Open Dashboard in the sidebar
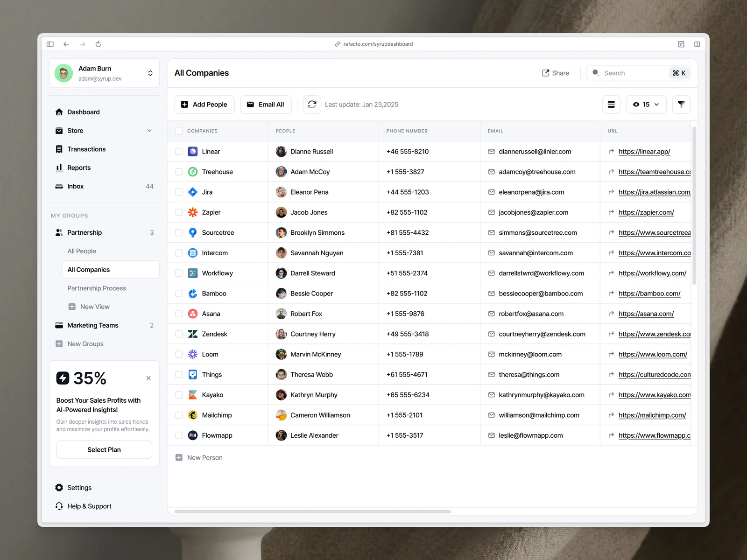Screen dimensions: 747x560 point(104,112)
